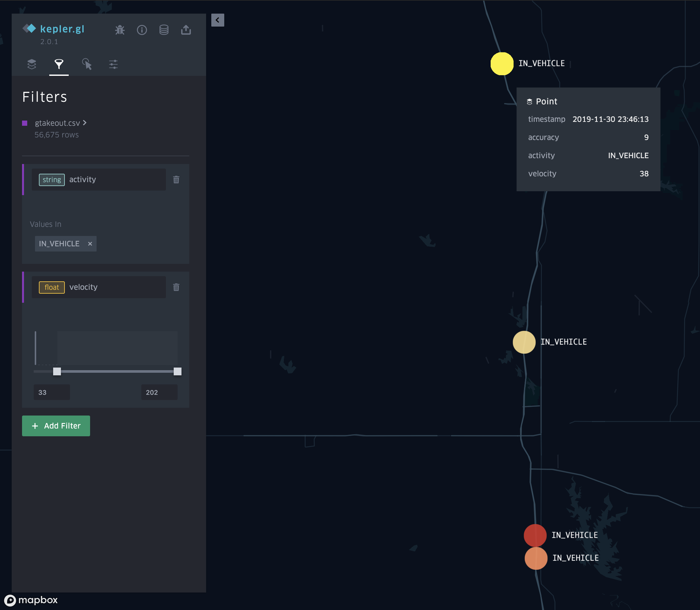The image size is (700, 610).
Task: Click the share/export icon
Action: click(186, 30)
